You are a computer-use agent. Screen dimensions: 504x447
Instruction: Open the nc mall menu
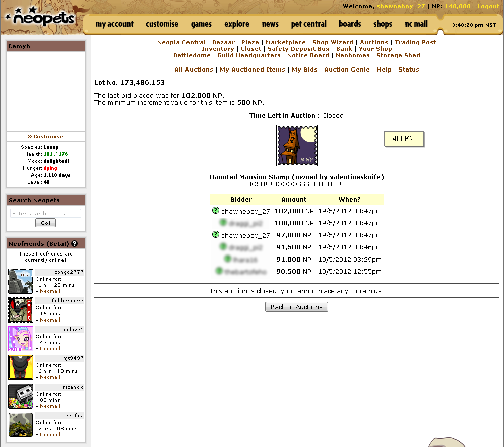click(x=416, y=24)
